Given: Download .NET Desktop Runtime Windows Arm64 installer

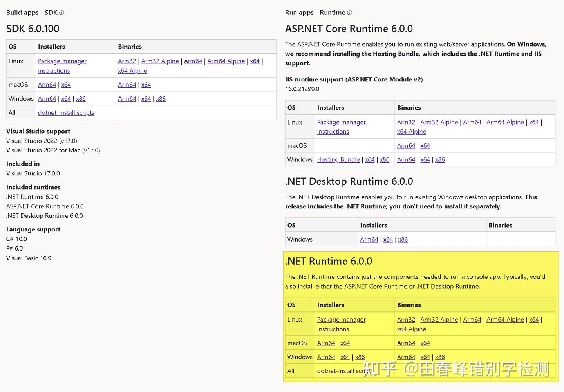Looking at the screenshot, I should click(369, 239).
